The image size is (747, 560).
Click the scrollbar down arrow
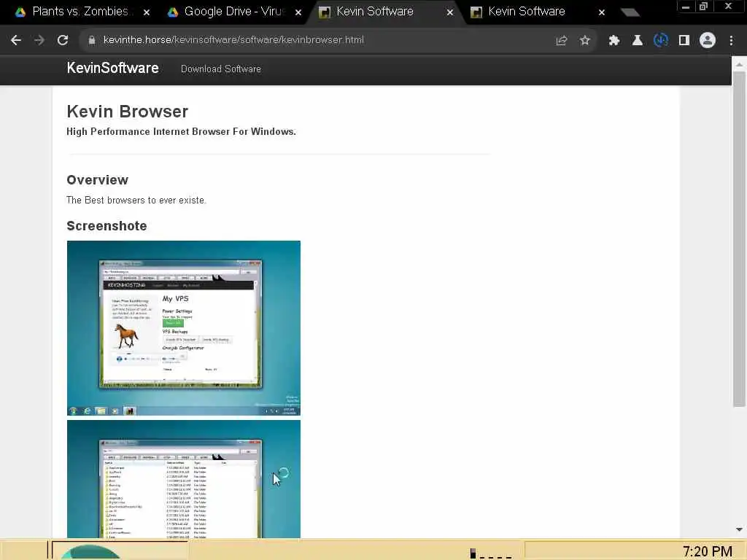click(x=739, y=529)
